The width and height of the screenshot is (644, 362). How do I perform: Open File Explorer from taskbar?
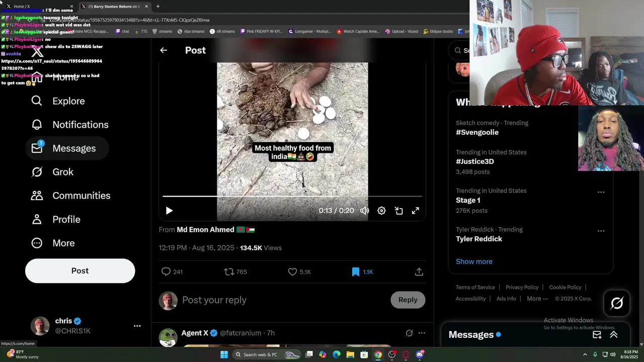[x=350, y=354]
